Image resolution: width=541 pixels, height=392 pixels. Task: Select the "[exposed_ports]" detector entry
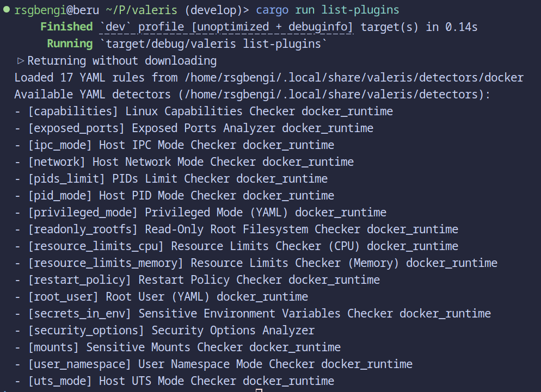(76, 128)
